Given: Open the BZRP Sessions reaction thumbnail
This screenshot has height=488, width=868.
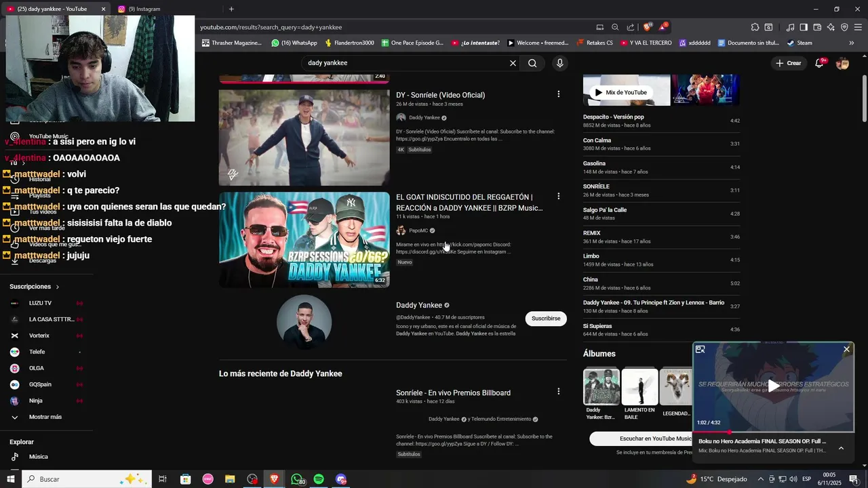Looking at the screenshot, I should [304, 240].
